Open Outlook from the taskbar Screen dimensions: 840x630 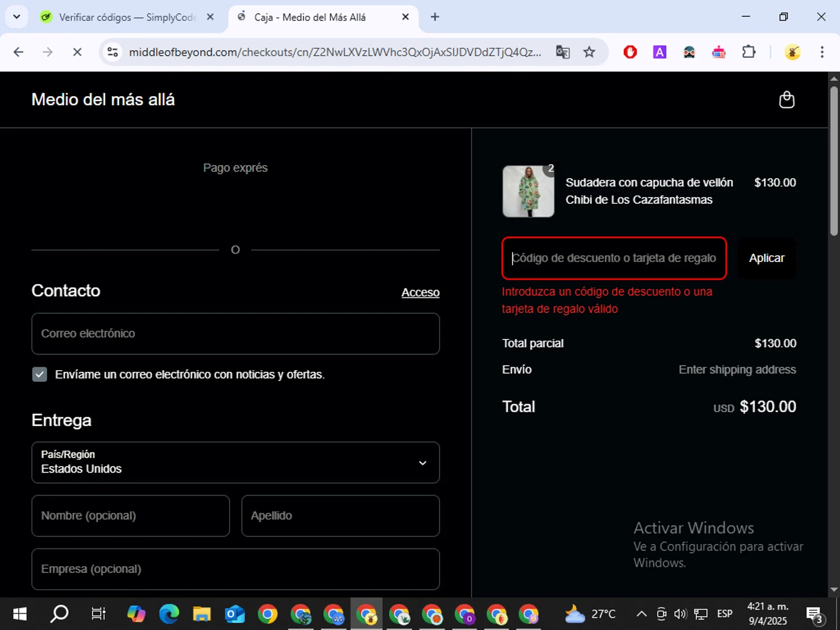[x=235, y=614]
